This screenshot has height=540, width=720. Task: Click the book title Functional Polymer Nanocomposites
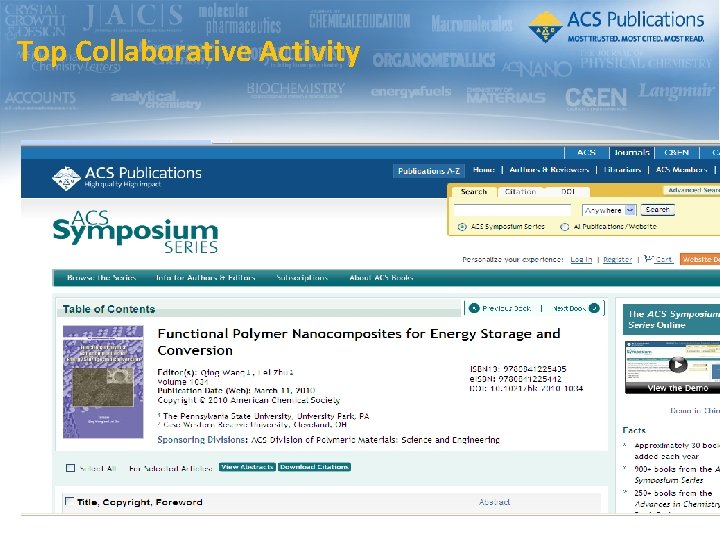tap(359, 342)
